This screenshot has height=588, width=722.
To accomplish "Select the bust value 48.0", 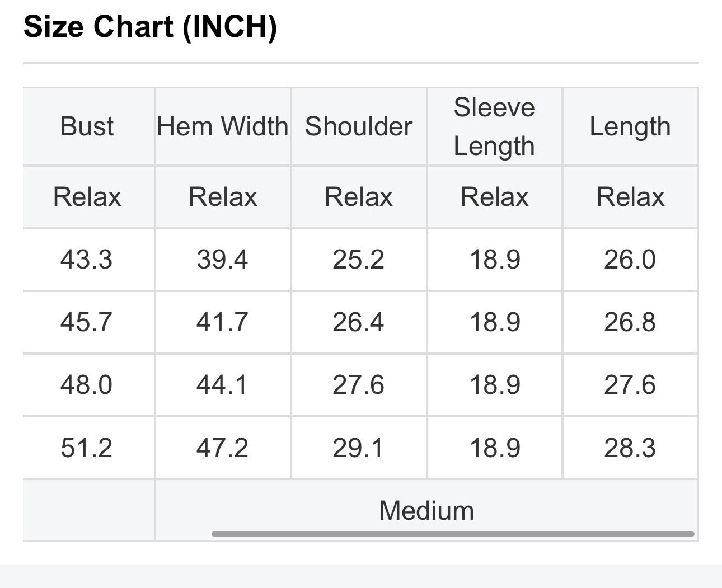I will (87, 385).
